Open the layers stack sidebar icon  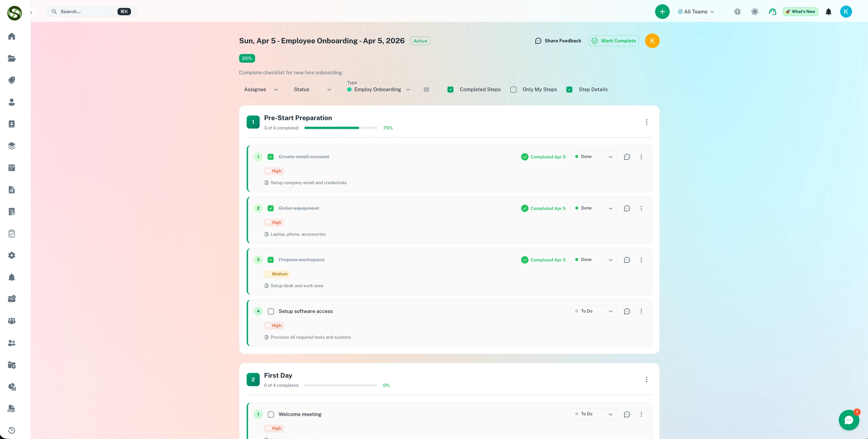12,146
